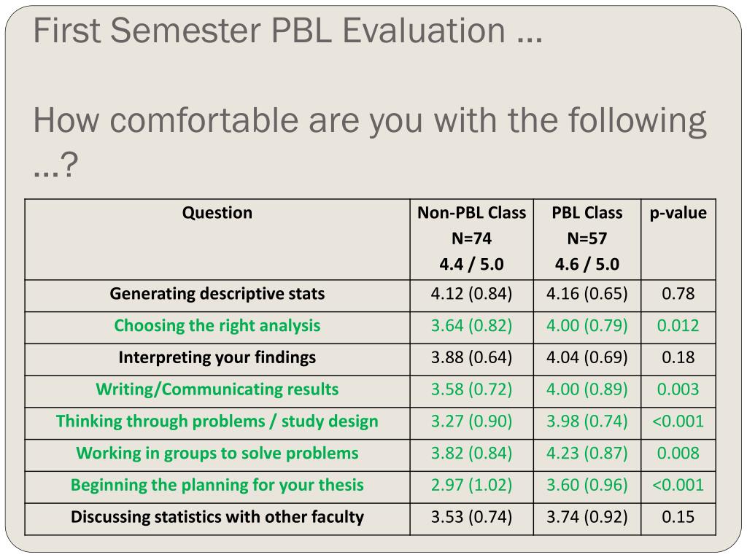
Task: Click the Non-PBL value 3.27 (0.90)
Action: coord(472,421)
